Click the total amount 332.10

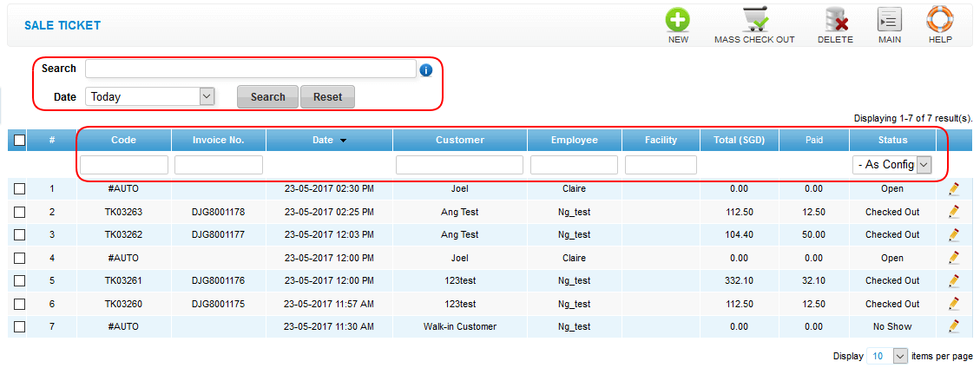point(738,280)
